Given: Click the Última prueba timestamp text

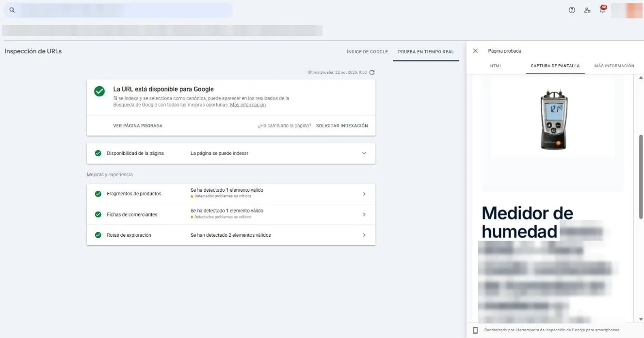Looking at the screenshot, I should (x=337, y=73).
